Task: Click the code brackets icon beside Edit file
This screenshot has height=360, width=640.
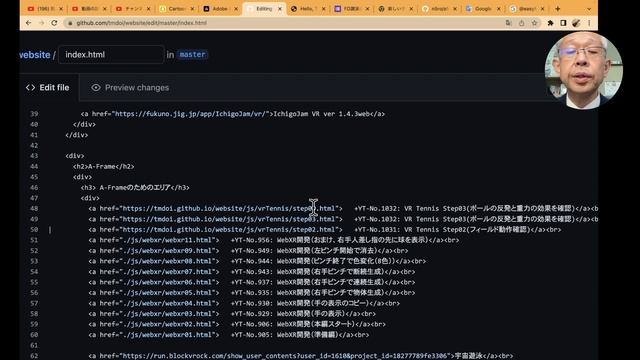Action: 30,88
